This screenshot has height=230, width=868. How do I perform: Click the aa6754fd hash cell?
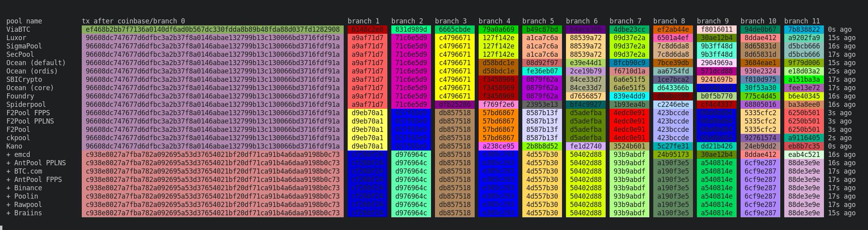click(x=673, y=71)
